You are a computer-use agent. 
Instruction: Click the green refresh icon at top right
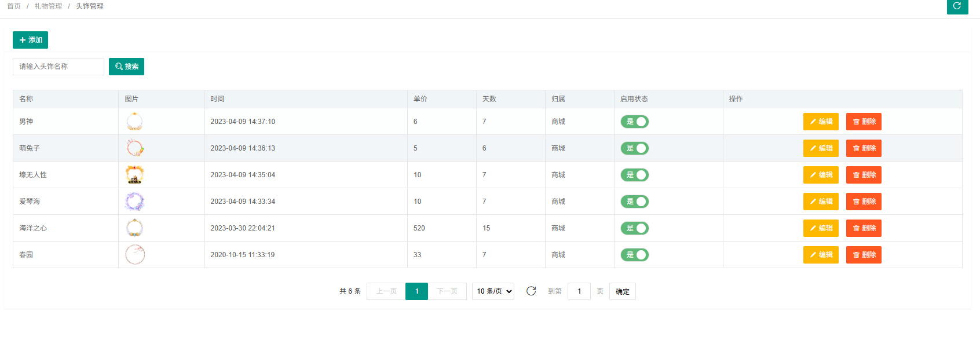tap(957, 6)
